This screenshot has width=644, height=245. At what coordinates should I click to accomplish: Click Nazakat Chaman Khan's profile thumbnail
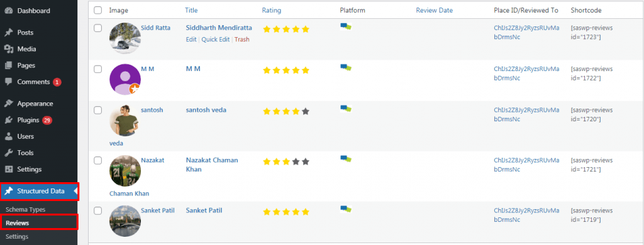coord(125,171)
